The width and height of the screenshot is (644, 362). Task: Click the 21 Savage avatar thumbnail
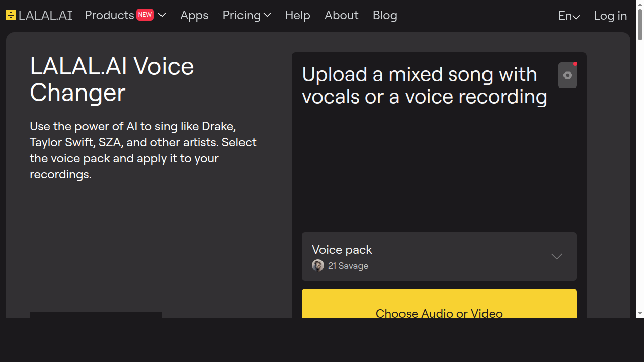(318, 265)
